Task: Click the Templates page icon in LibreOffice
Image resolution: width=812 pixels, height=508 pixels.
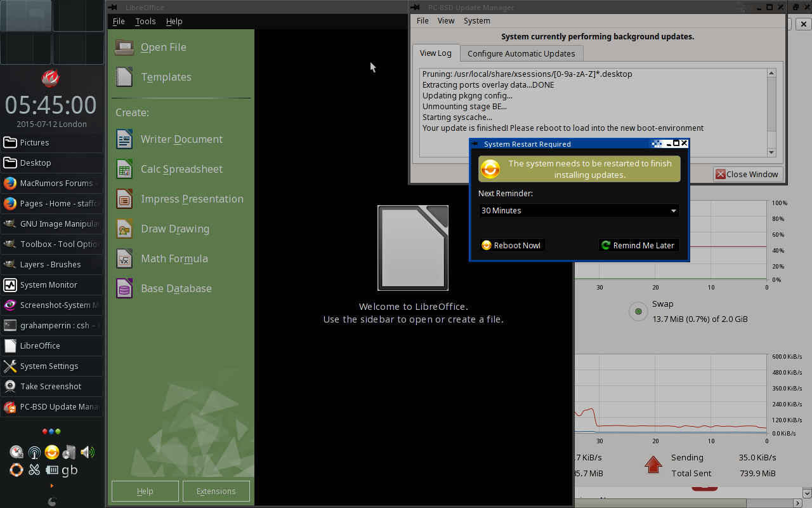Action: [x=124, y=77]
